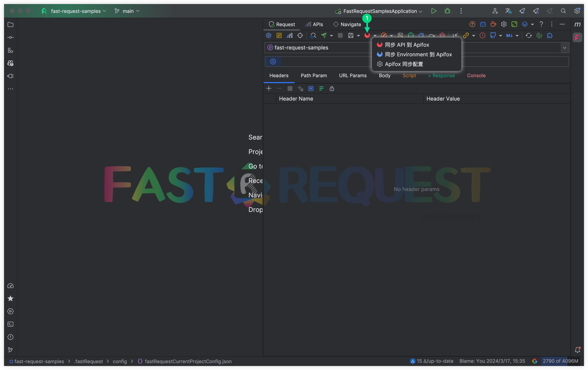
Task: Export API docs via the Markdown M↓ icon
Action: [510, 35]
